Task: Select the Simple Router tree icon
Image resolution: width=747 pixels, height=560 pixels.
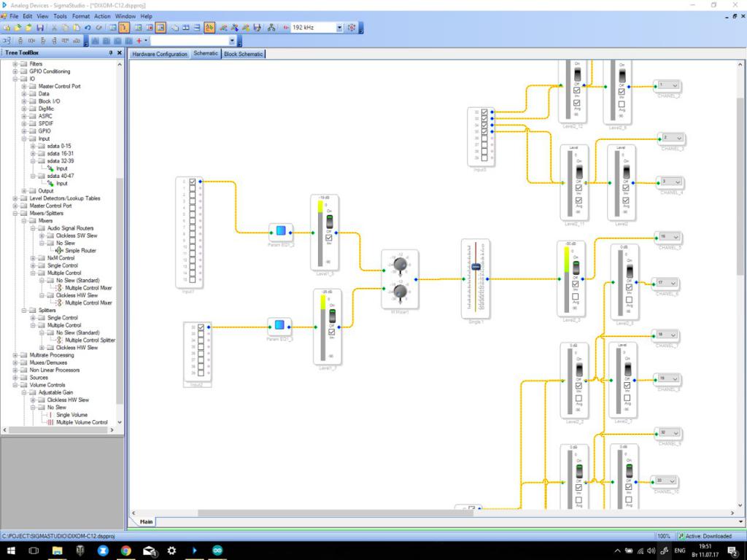Action: (x=61, y=251)
